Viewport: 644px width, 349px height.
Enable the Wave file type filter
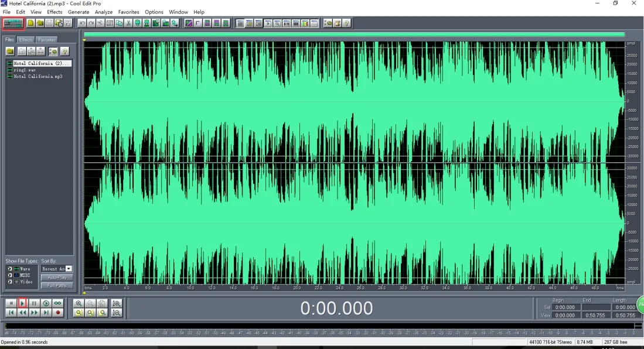coord(10,269)
